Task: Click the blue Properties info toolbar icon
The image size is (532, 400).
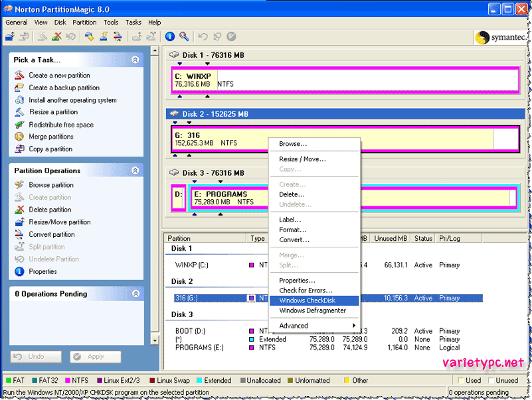Action: point(169,36)
